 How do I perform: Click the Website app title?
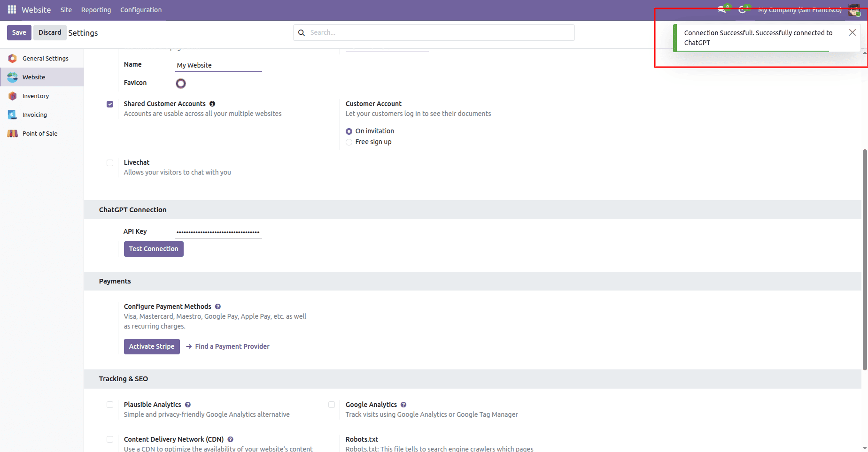36,10
